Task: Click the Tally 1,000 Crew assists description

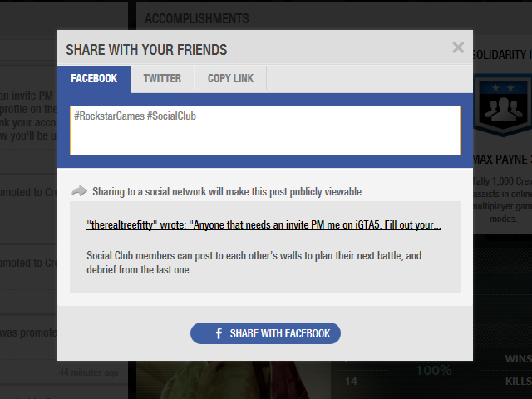Action: tap(503, 199)
